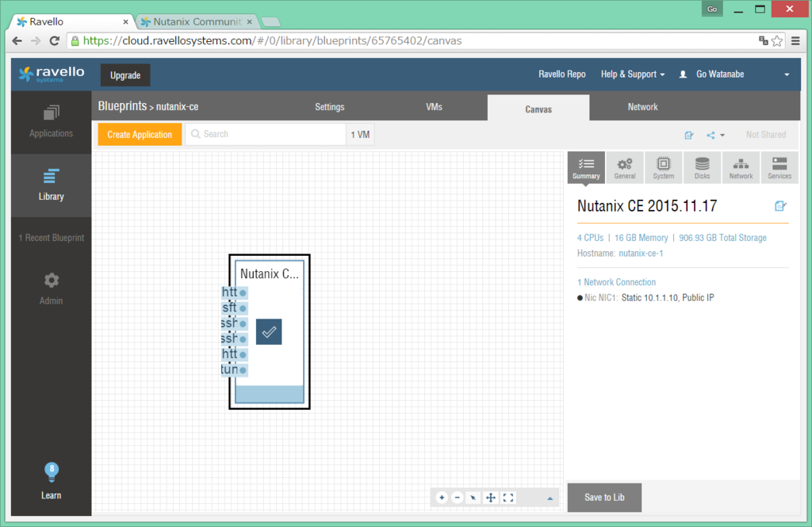The image size is (812, 527).
Task: Select the pan/move tool in the canvas controls
Action: 490,498
